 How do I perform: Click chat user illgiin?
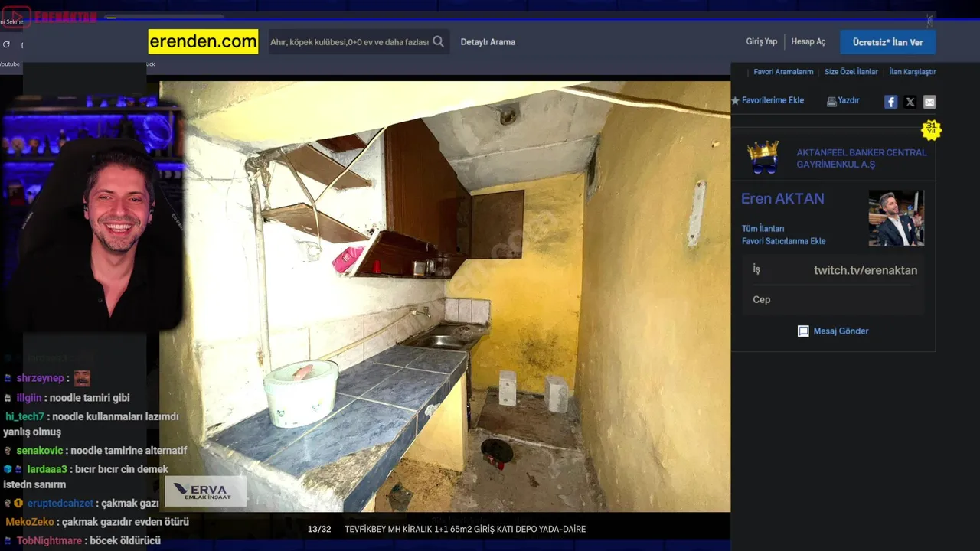coord(29,398)
